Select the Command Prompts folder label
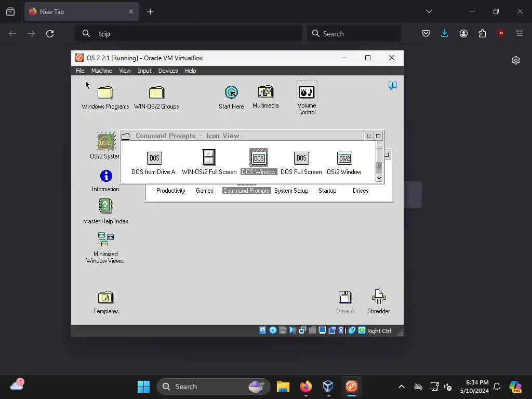Image resolution: width=532 pixels, height=399 pixels. click(247, 191)
